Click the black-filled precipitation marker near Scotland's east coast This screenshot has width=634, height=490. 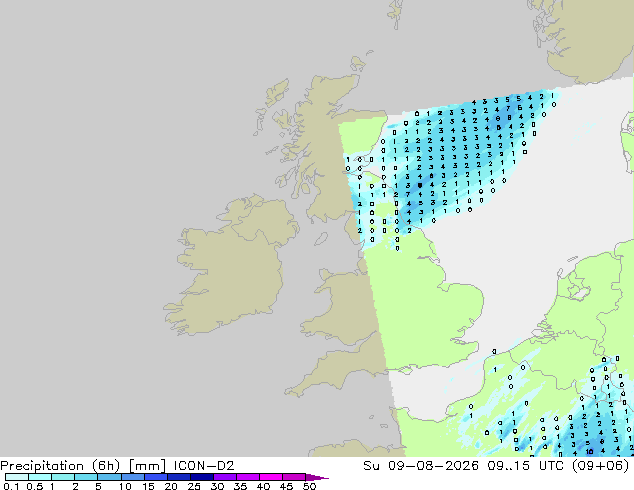(x=420, y=185)
